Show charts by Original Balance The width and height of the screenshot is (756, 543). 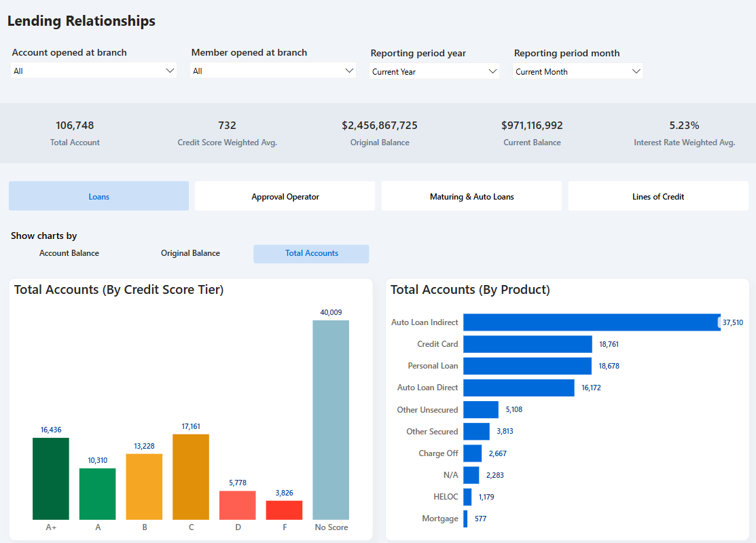tap(190, 253)
